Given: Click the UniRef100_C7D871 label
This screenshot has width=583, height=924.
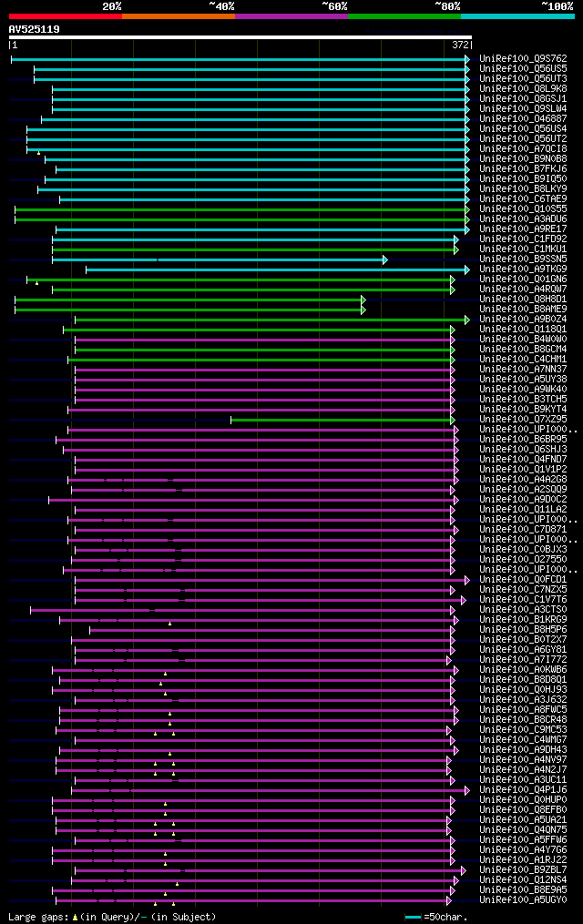Looking at the screenshot, I should (x=524, y=530).
